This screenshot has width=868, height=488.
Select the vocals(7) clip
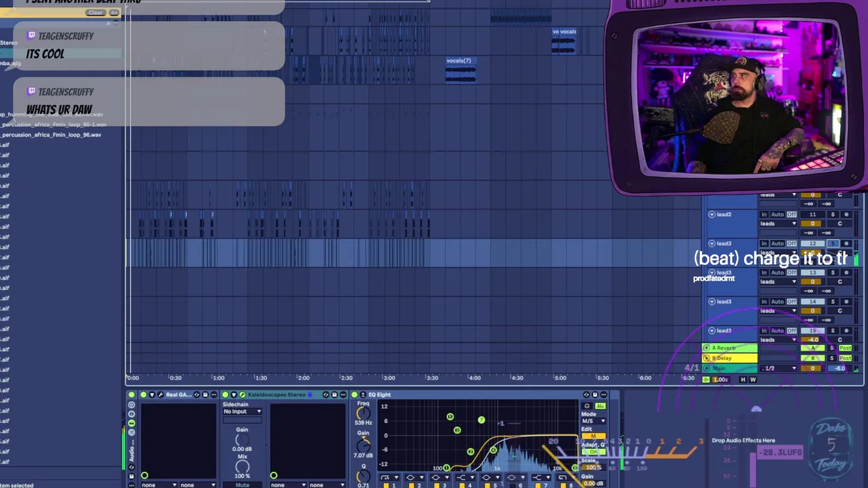click(460, 70)
